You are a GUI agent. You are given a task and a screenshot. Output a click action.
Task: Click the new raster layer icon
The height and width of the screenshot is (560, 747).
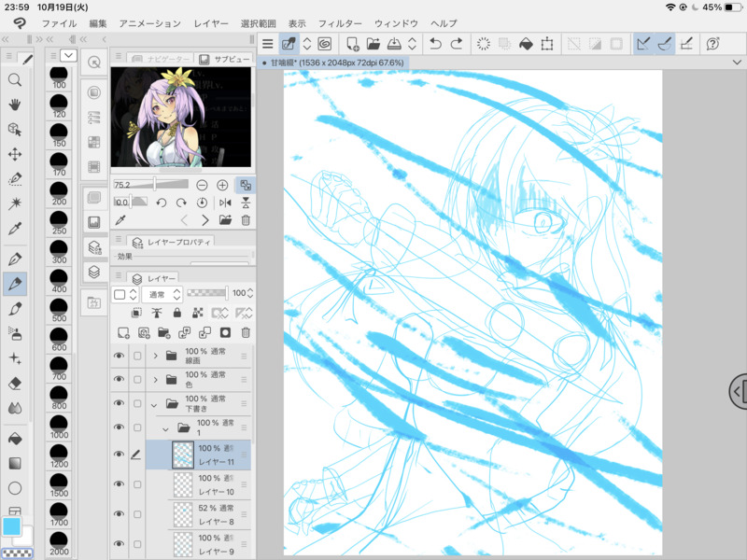122,332
